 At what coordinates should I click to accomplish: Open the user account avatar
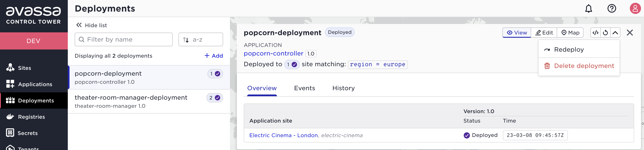635,9
